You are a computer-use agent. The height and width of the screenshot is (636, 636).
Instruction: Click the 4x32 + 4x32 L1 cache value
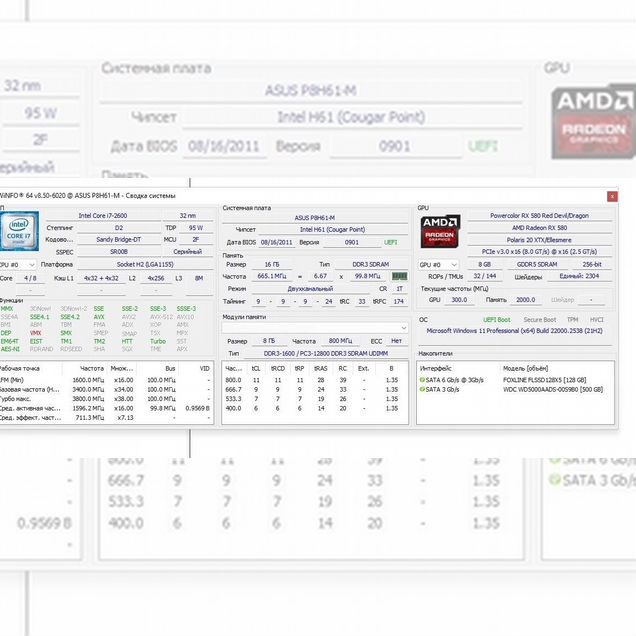pos(101,278)
